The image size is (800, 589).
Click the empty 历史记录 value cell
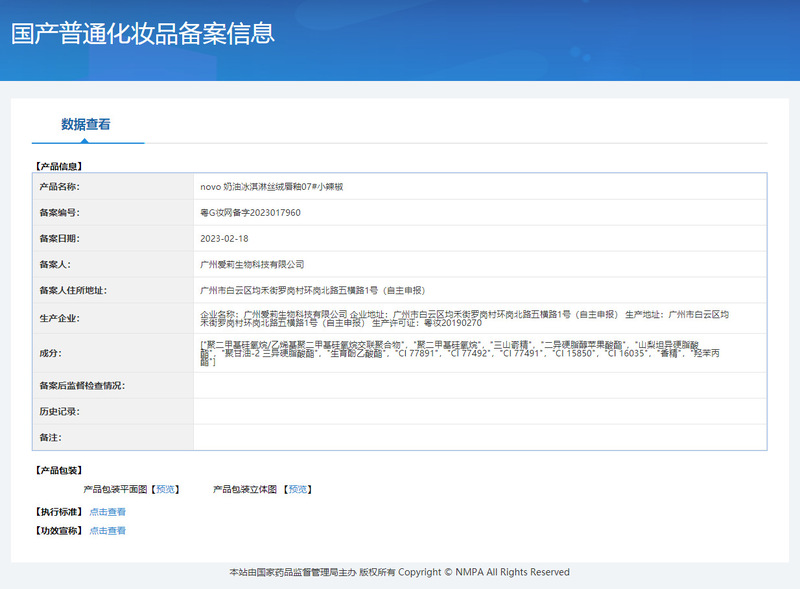click(480, 411)
